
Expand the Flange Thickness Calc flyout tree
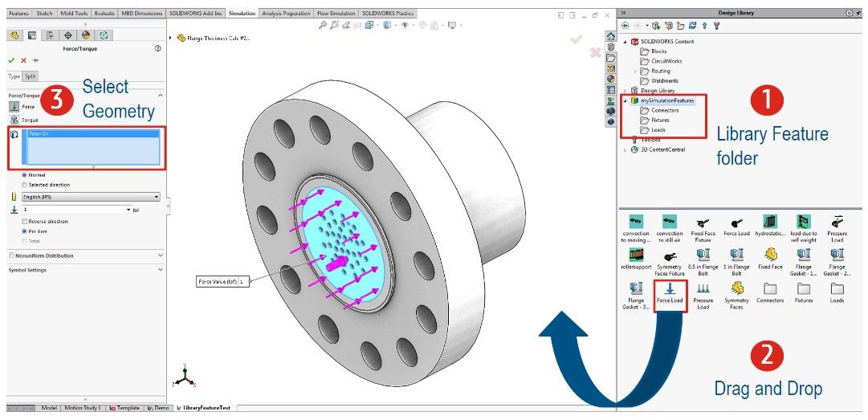tap(170, 39)
